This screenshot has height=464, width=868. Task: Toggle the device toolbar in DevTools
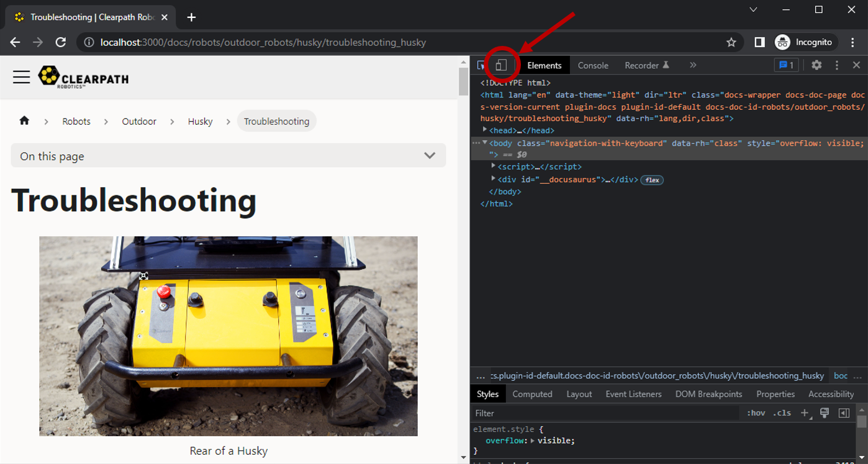pyautogui.click(x=501, y=65)
